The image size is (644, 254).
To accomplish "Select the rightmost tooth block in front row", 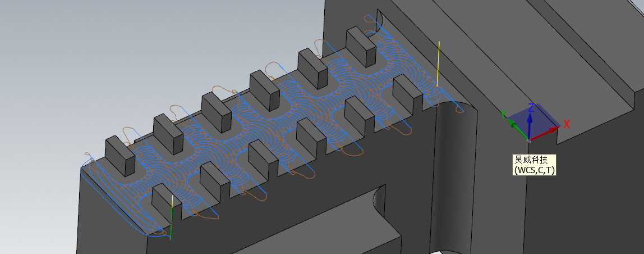I will tap(408, 93).
